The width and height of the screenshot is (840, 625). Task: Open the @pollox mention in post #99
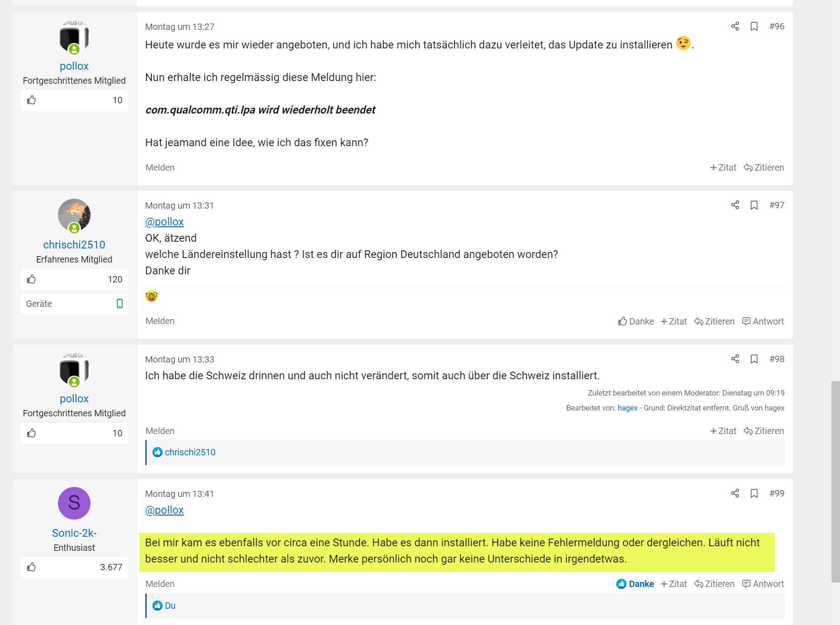point(164,510)
